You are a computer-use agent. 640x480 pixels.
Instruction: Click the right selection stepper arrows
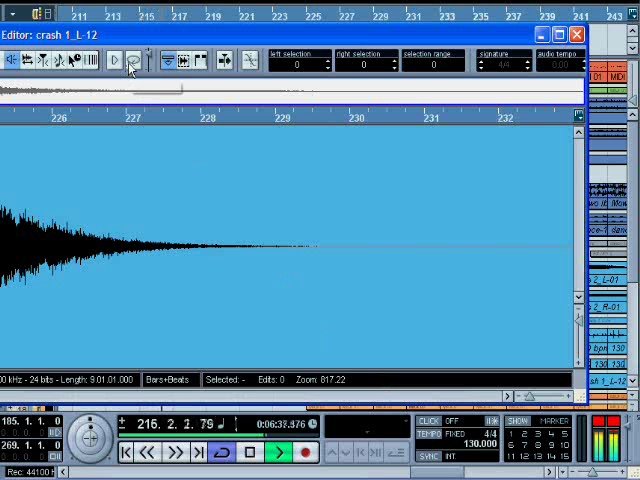[x=394, y=65]
